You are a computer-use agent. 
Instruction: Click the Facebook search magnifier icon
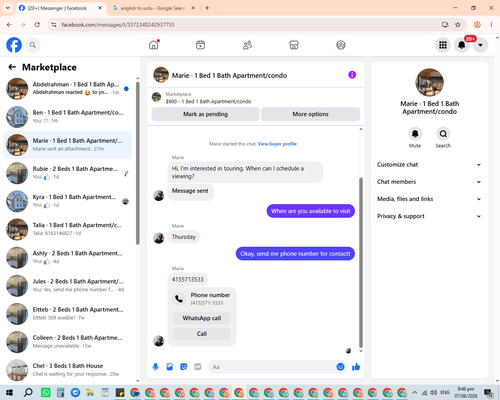click(33, 45)
